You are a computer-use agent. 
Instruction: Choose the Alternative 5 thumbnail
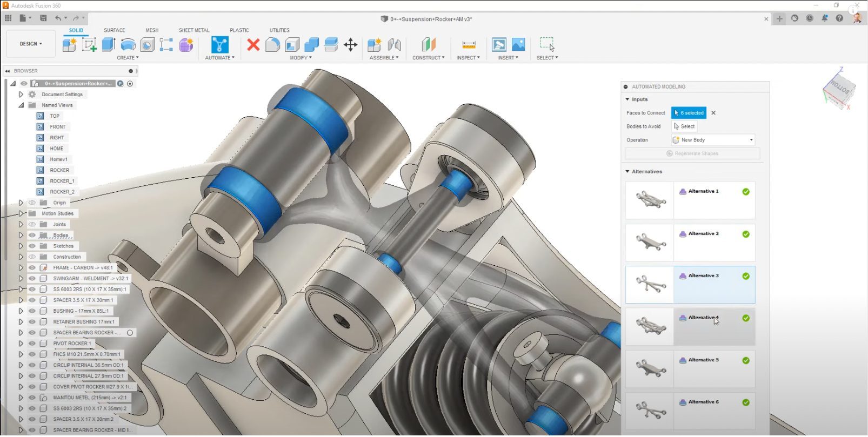click(x=650, y=369)
